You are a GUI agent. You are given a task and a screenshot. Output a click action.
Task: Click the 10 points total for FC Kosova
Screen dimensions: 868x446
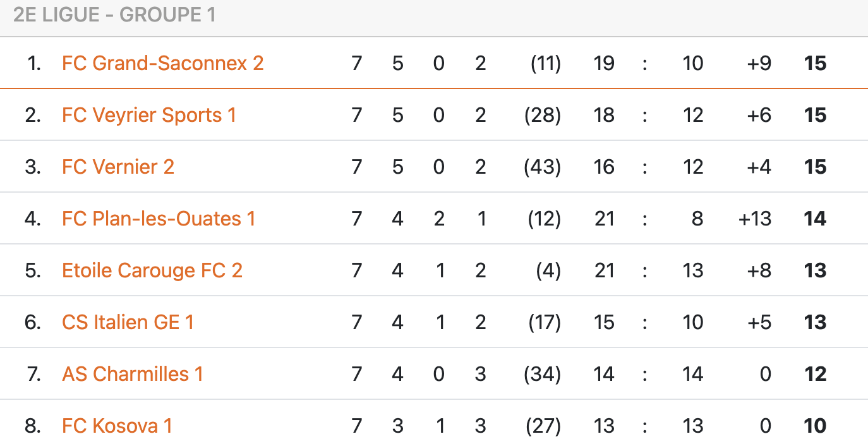(x=815, y=426)
